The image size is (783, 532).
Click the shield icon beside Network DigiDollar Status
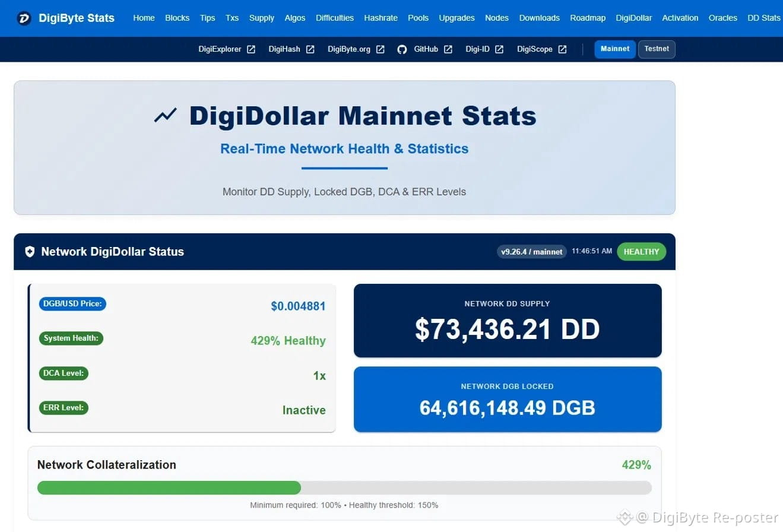[30, 252]
